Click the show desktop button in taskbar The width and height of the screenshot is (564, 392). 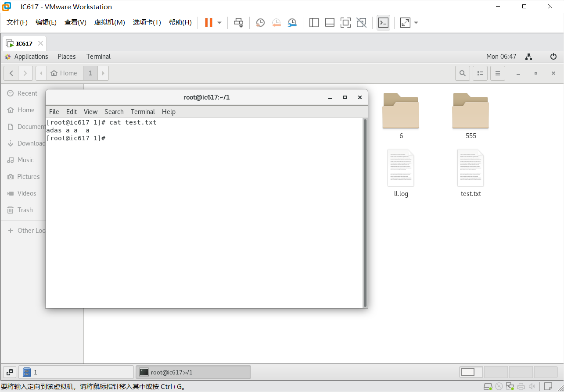(x=10, y=372)
